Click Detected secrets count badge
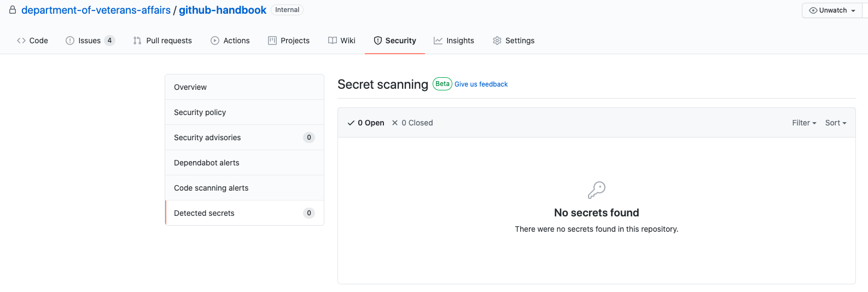The width and height of the screenshot is (868, 292). pos(309,213)
